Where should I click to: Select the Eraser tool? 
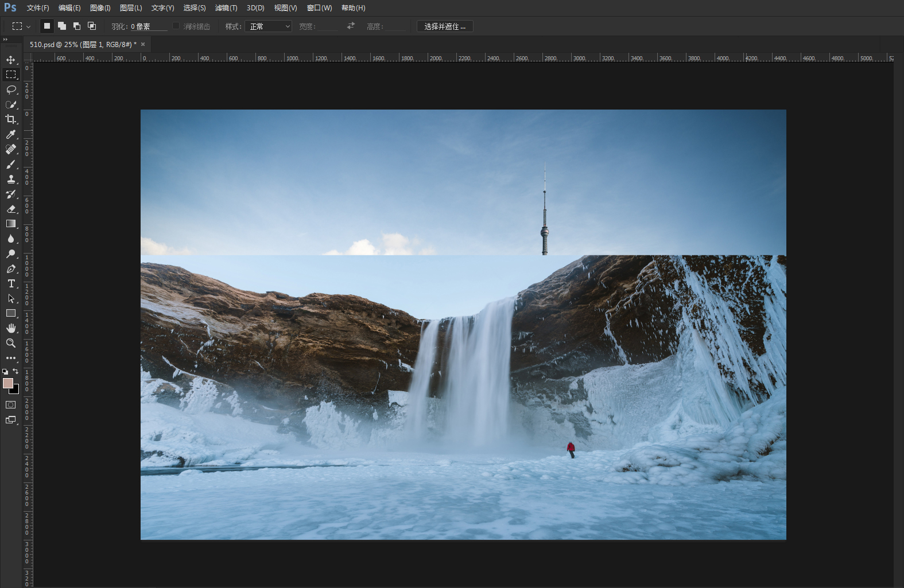point(11,209)
